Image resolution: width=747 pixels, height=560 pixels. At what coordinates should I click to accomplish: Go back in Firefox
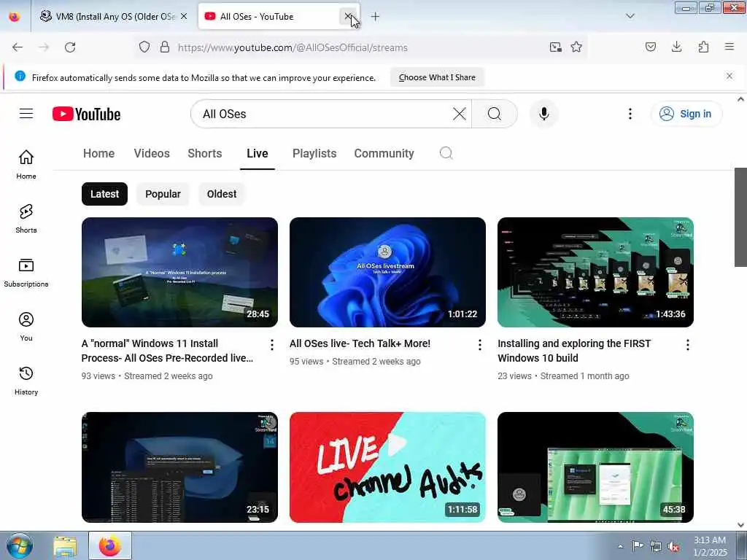(x=18, y=47)
